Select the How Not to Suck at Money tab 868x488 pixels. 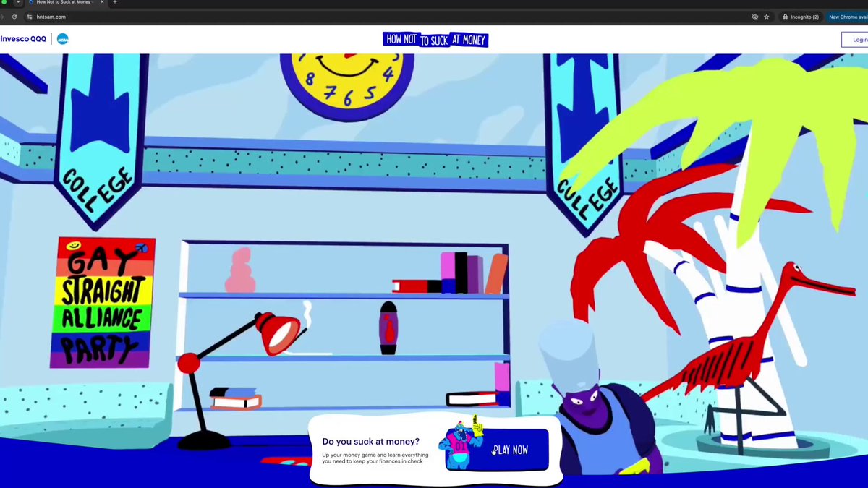click(67, 2)
